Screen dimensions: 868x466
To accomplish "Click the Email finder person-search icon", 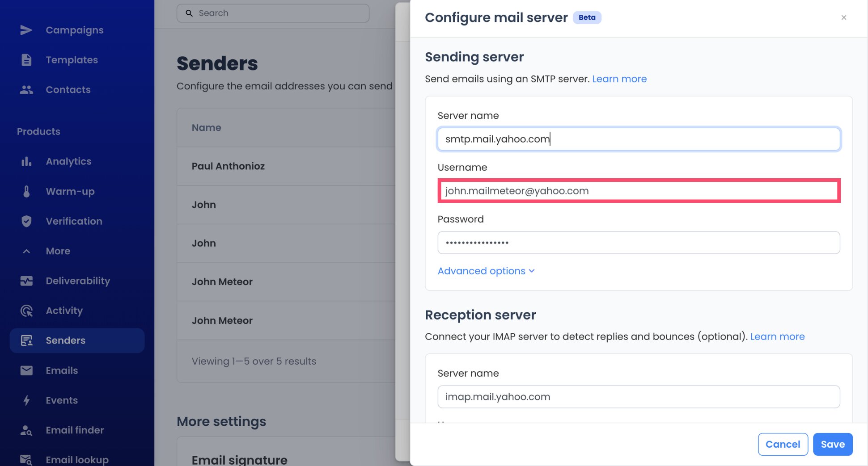I will tap(26, 430).
